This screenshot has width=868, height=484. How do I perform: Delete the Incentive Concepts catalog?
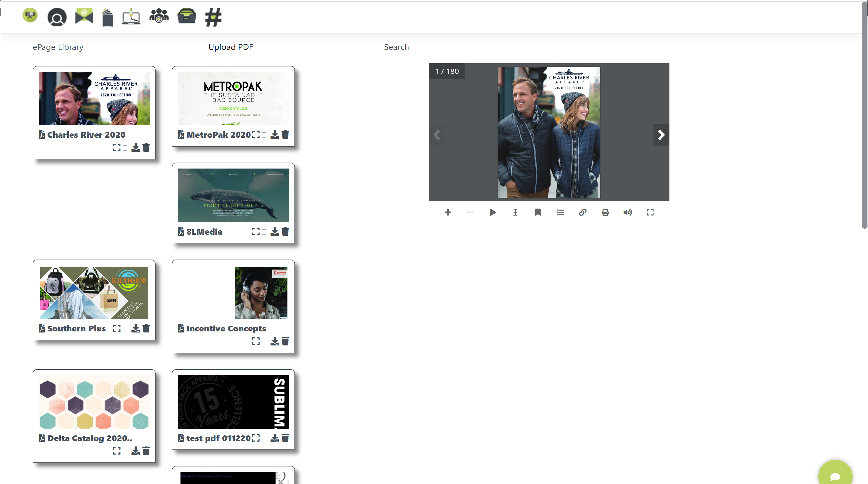tap(285, 341)
